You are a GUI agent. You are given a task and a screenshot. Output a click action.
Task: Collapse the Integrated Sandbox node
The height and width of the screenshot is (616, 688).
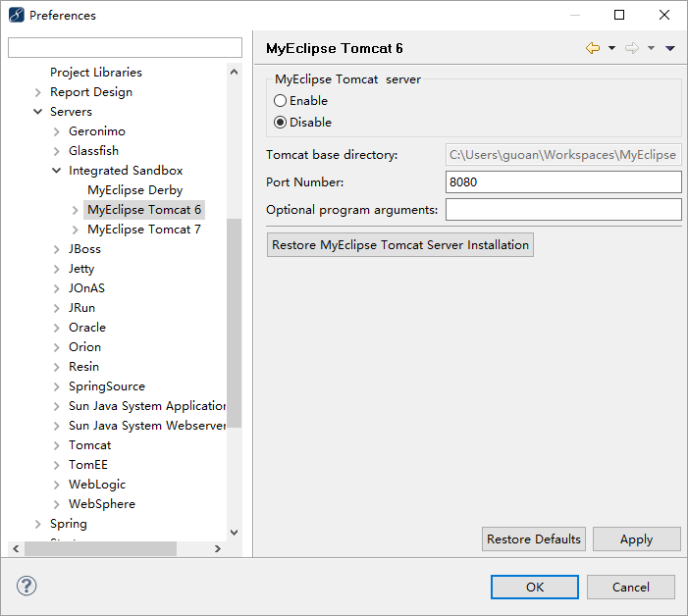[x=56, y=170]
